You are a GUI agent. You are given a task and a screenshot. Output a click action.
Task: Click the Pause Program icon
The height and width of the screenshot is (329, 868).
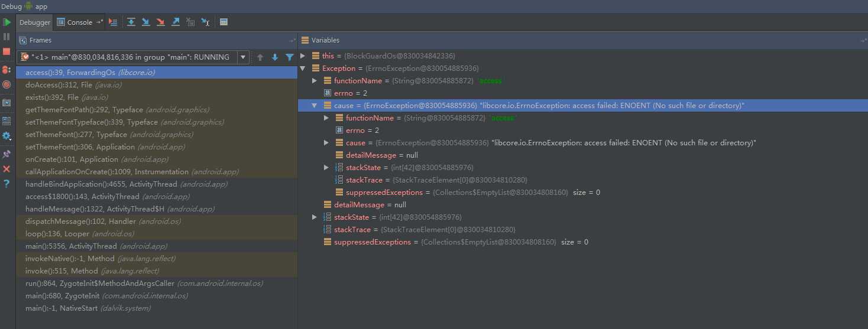[7, 37]
